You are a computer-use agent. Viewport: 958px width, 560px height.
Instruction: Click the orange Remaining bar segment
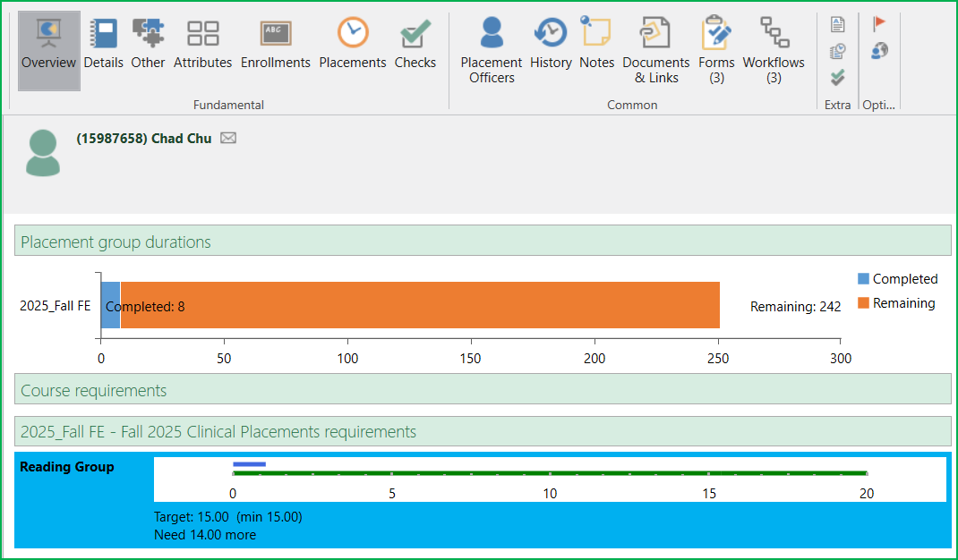[x=420, y=305]
